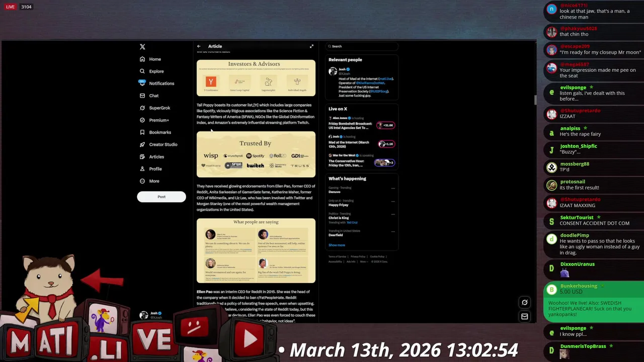644x362 pixels.
Task: Open the SuperGrok icon
Action: coord(142,108)
